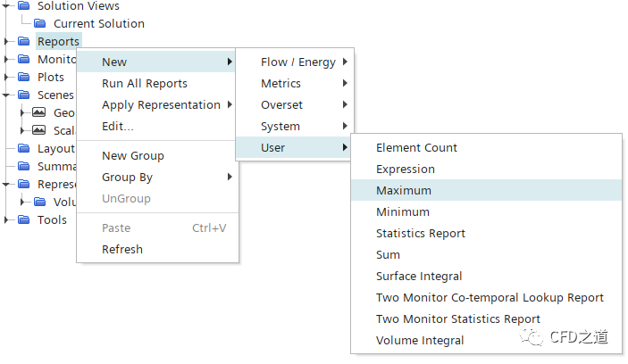Image resolution: width=628 pixels, height=364 pixels.
Task: Expand the Tools tree node
Action: click(7, 220)
